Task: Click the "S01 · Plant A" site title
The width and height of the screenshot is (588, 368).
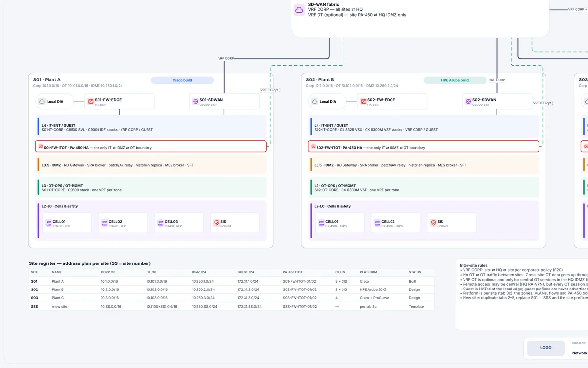Action: point(47,79)
